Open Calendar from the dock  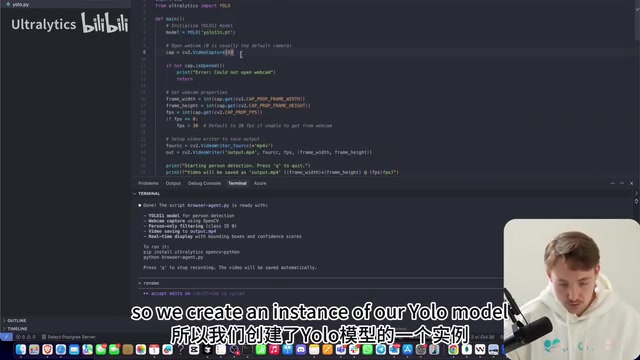click(x=154, y=349)
